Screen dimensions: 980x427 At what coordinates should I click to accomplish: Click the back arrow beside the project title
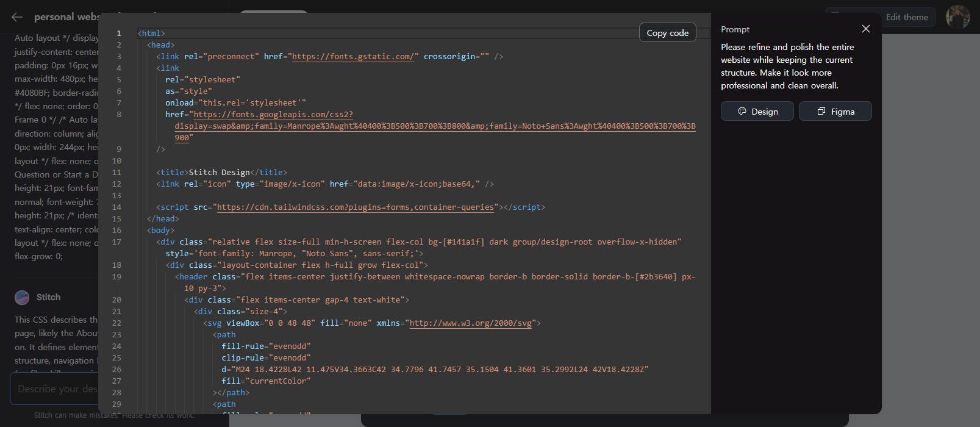[17, 17]
